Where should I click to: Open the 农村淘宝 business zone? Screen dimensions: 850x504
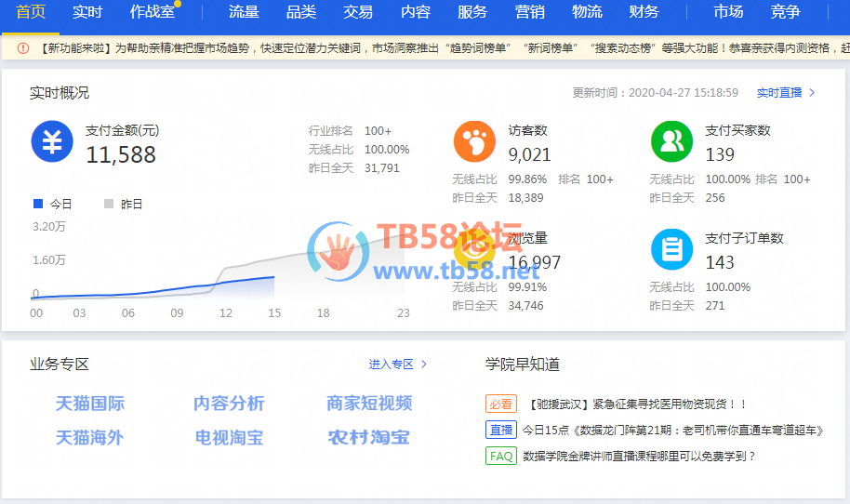[369, 437]
